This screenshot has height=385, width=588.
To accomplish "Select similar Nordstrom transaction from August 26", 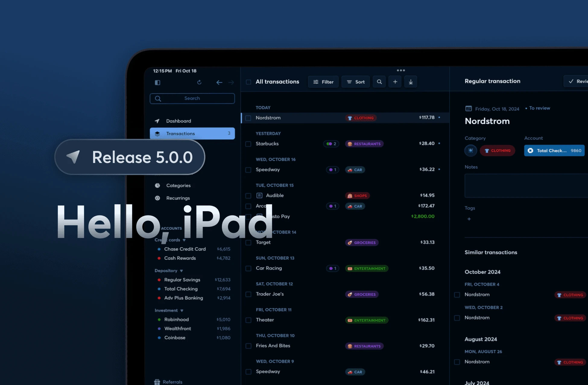I will 457,362.
